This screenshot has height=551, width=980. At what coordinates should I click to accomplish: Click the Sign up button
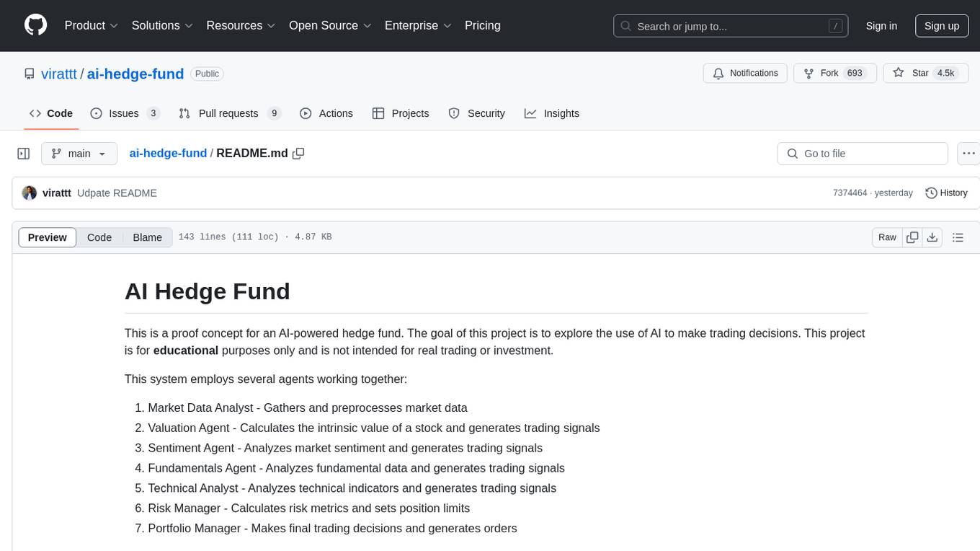[942, 26]
